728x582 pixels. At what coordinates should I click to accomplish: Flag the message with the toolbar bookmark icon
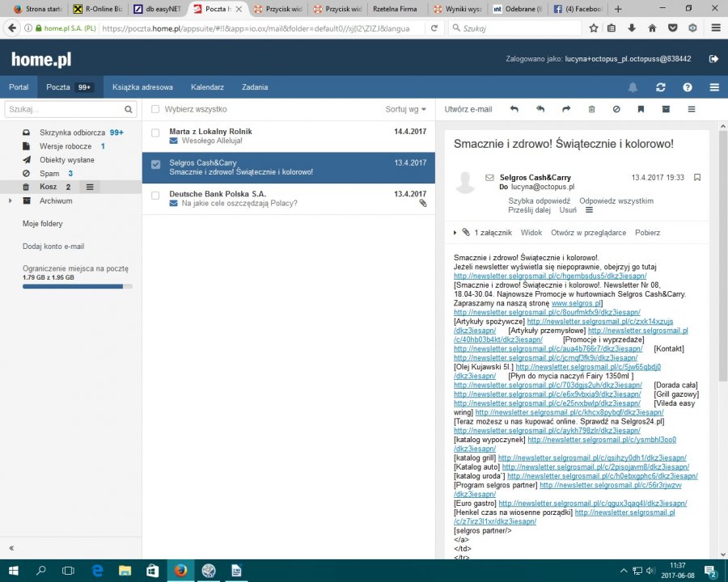pyautogui.click(x=641, y=110)
